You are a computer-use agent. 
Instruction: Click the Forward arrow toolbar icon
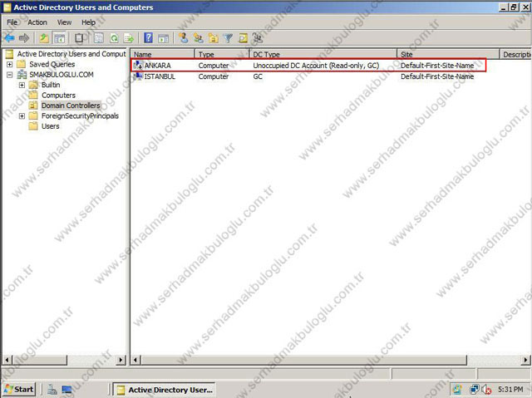[24, 38]
